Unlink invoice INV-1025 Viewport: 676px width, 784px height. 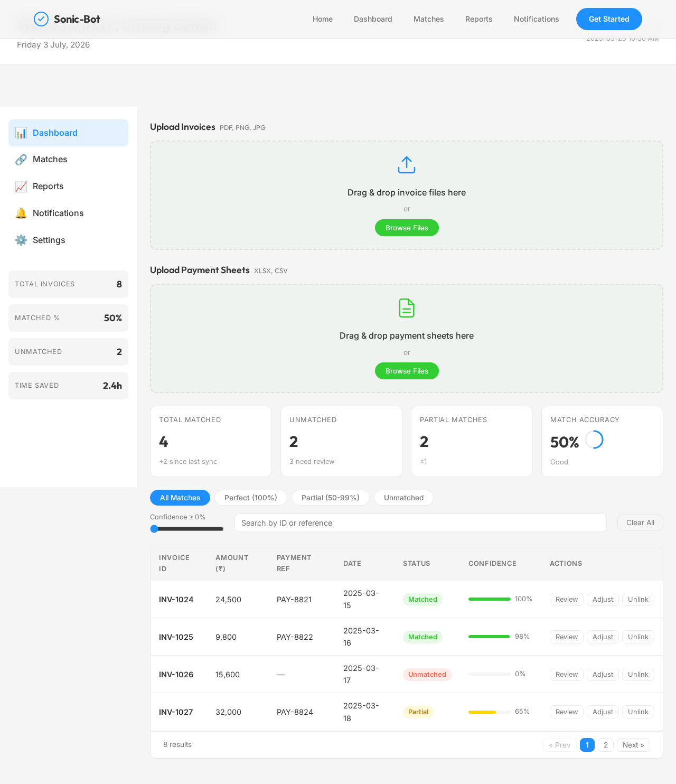638,637
